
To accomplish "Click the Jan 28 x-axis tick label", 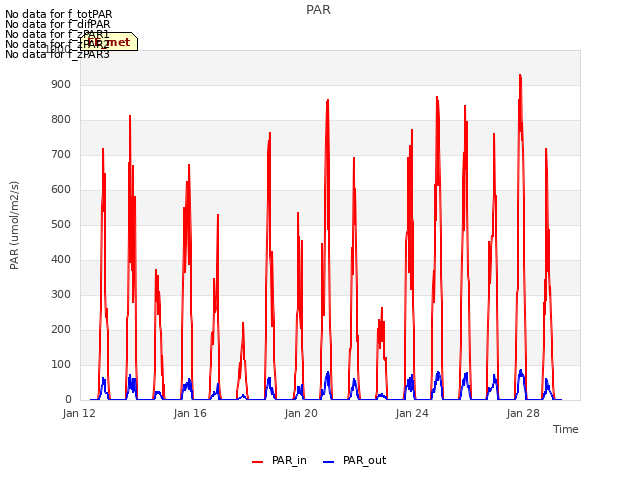I will (523, 413).
